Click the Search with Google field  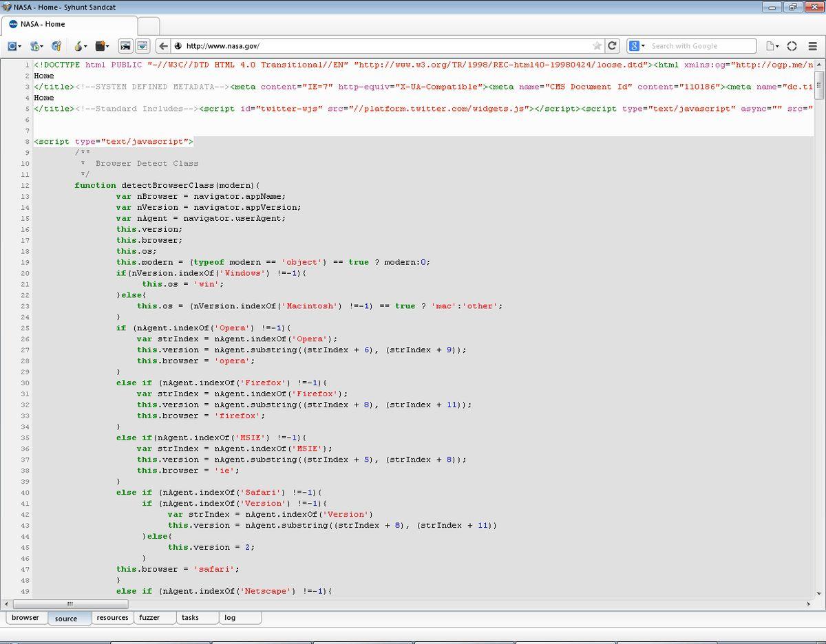click(x=702, y=46)
